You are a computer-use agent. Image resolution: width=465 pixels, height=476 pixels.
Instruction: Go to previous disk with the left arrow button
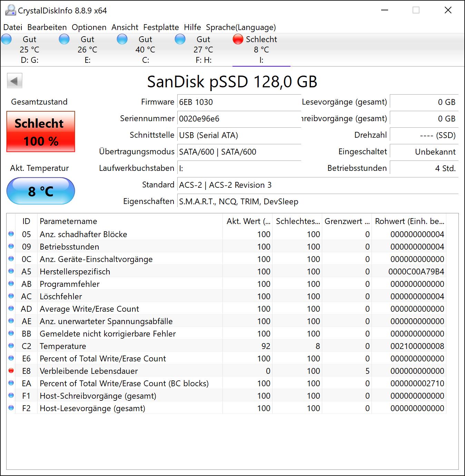(x=14, y=81)
